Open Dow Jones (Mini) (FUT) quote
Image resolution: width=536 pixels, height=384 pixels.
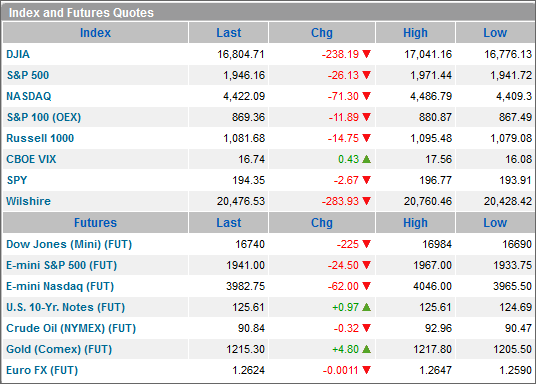(x=69, y=244)
